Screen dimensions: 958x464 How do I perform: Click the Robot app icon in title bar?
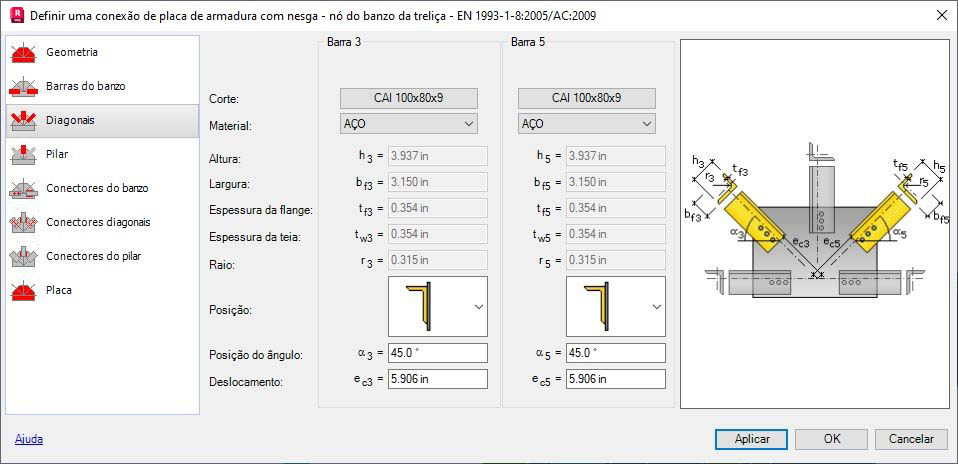point(18,15)
